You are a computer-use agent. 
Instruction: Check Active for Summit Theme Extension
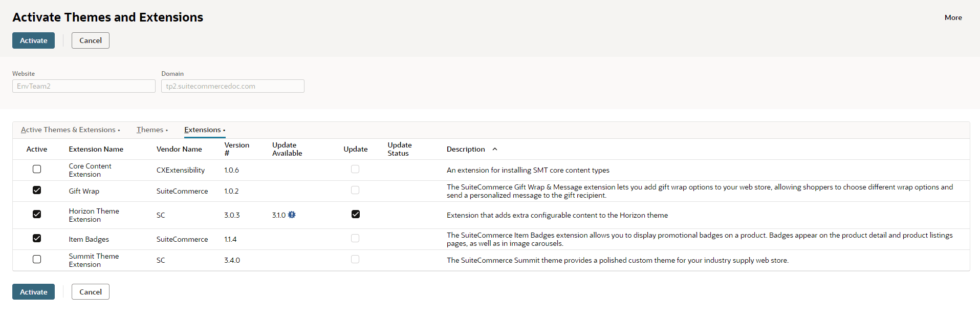pos(37,259)
